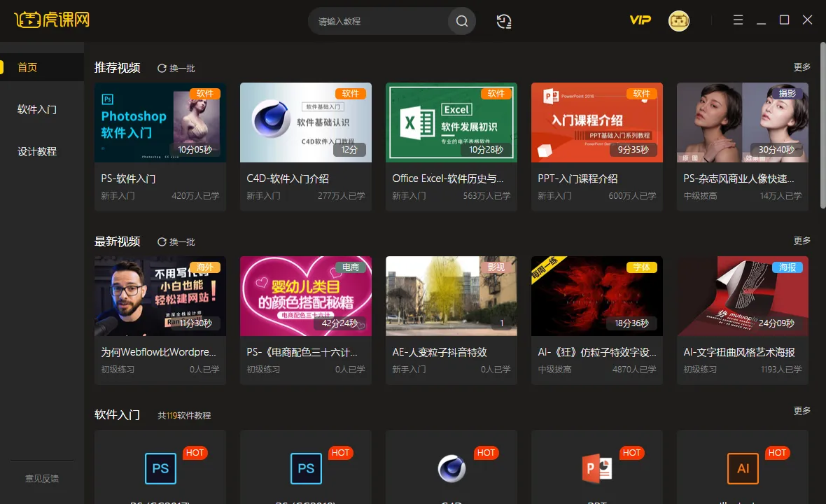Select the PowerPoint software icon

[x=597, y=468]
